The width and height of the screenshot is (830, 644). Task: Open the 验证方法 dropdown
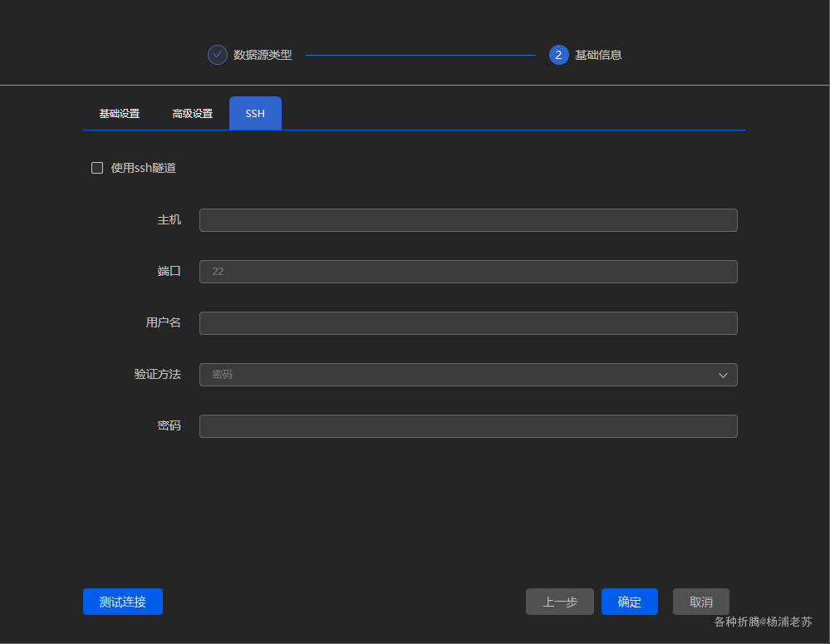pos(468,375)
